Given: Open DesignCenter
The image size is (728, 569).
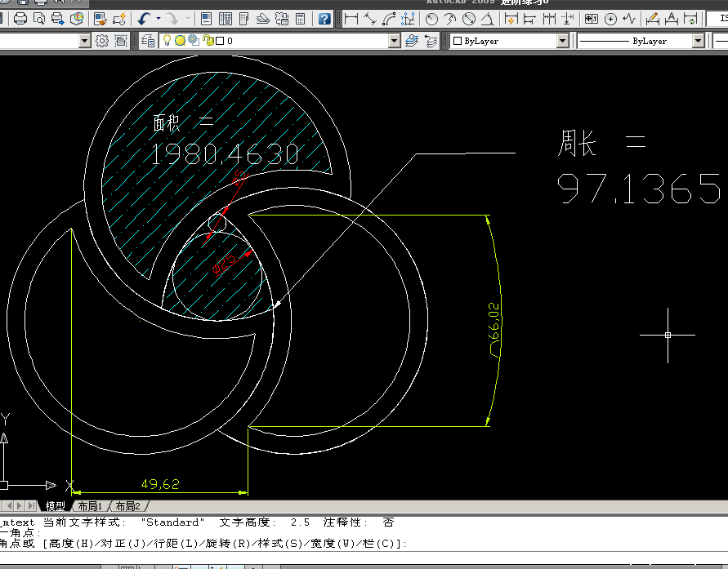Looking at the screenshot, I should tap(226, 19).
